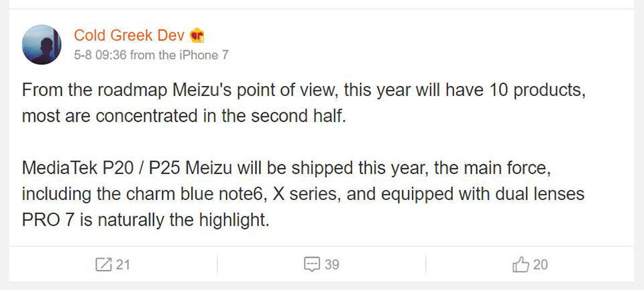
Task: Click the comment count 39
Action: [x=331, y=264]
